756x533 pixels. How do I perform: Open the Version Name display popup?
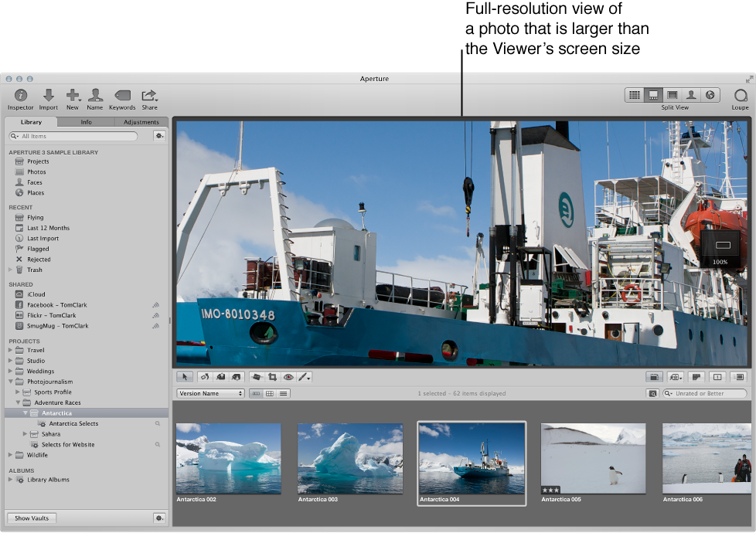(210, 393)
